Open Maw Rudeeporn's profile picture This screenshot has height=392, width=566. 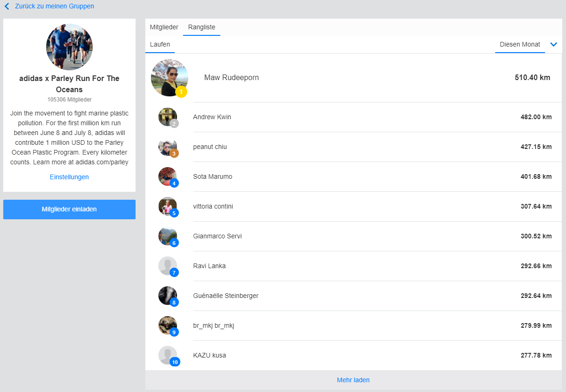click(x=169, y=78)
